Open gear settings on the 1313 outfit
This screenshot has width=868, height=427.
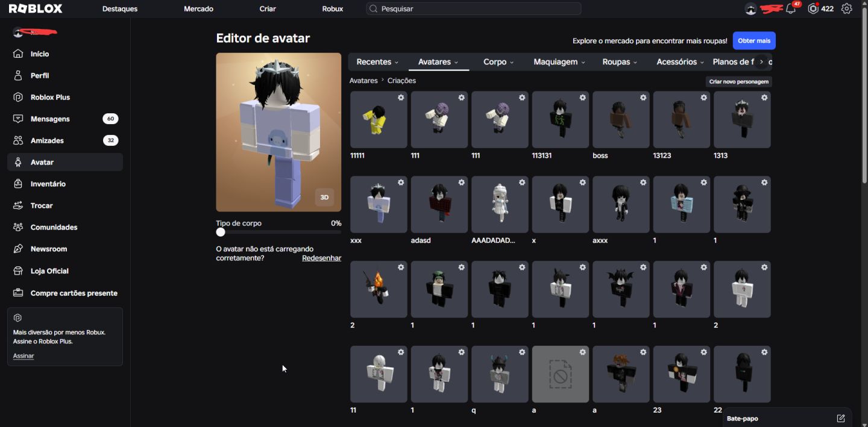(764, 98)
